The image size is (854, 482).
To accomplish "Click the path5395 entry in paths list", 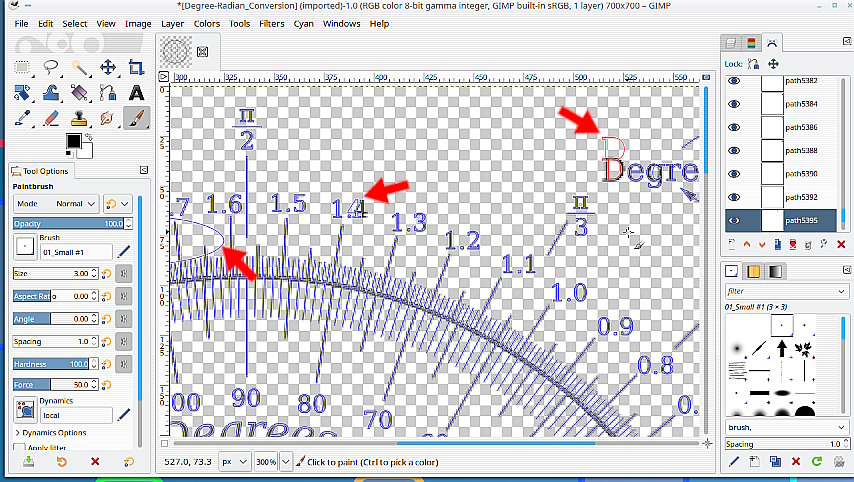I will [x=800, y=221].
